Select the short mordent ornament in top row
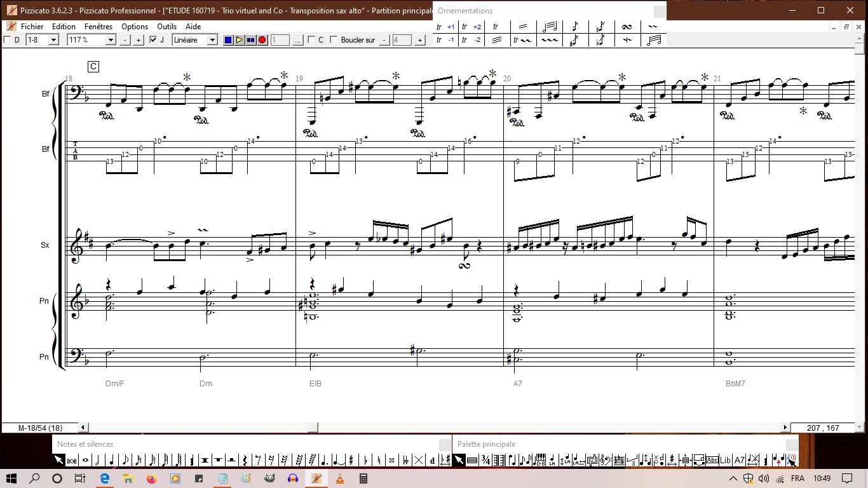Screen dimensions: 868x488 click(x=653, y=27)
